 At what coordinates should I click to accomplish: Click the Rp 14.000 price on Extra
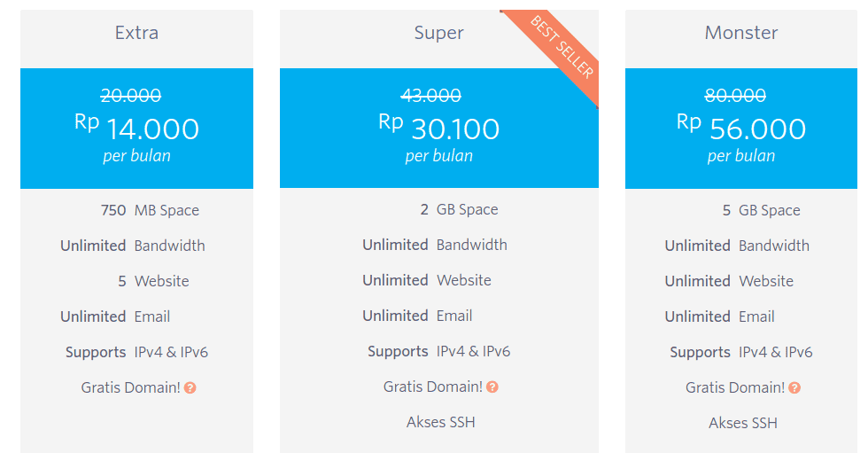pos(137,129)
